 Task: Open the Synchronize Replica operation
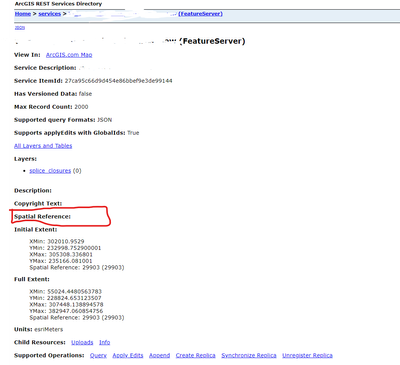tap(249, 355)
